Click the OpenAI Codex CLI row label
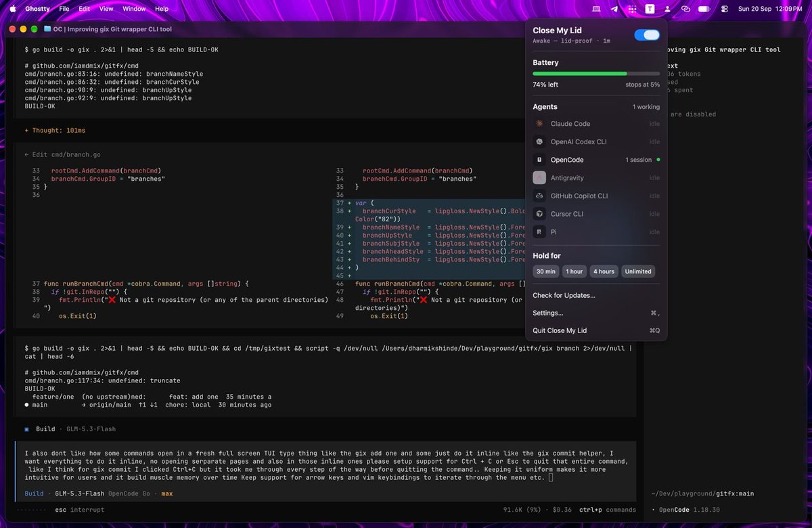812x528 pixels. coord(579,141)
